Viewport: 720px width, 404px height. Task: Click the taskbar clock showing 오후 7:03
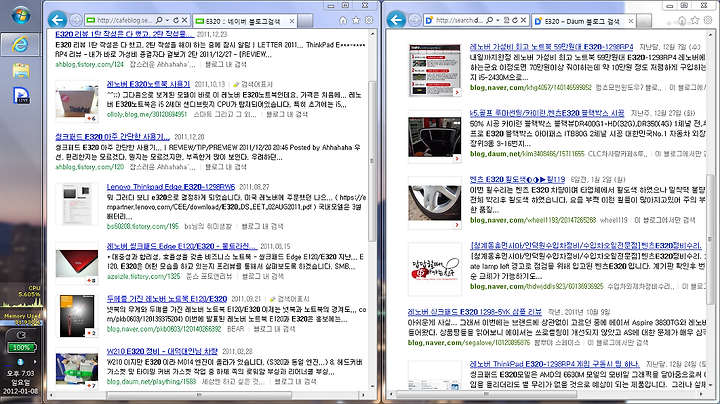click(21, 374)
